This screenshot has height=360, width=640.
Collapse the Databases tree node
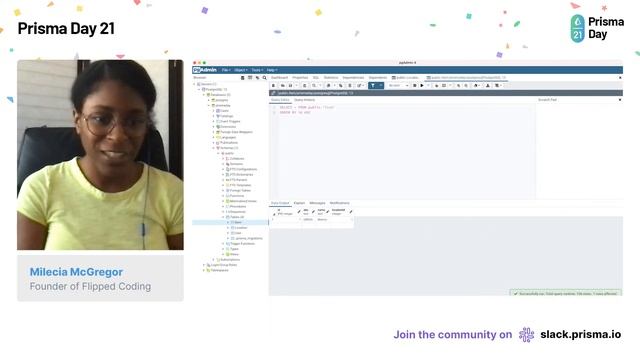tap(204, 95)
